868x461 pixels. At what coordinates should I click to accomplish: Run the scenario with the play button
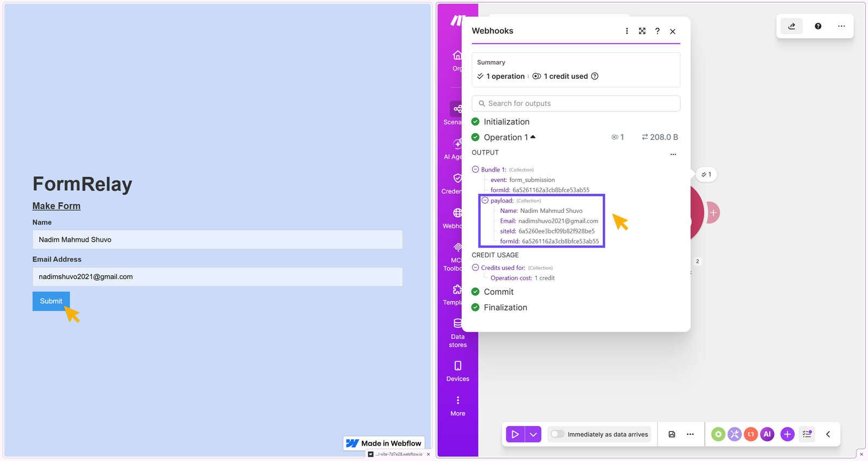[515, 434]
